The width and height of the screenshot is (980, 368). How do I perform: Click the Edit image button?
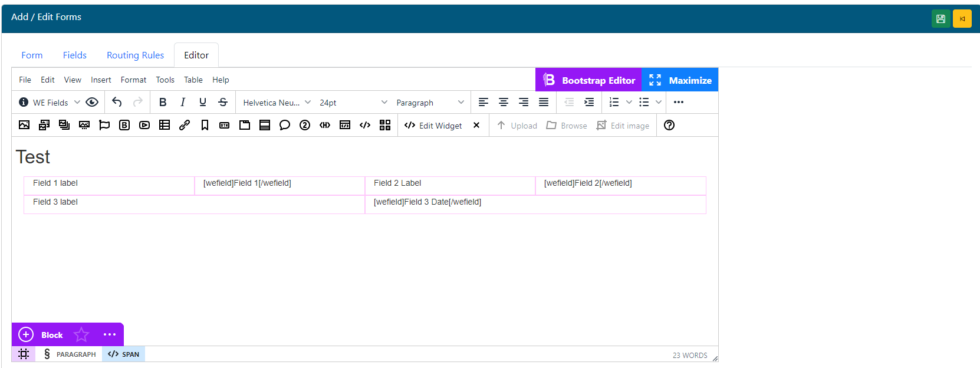(x=623, y=125)
